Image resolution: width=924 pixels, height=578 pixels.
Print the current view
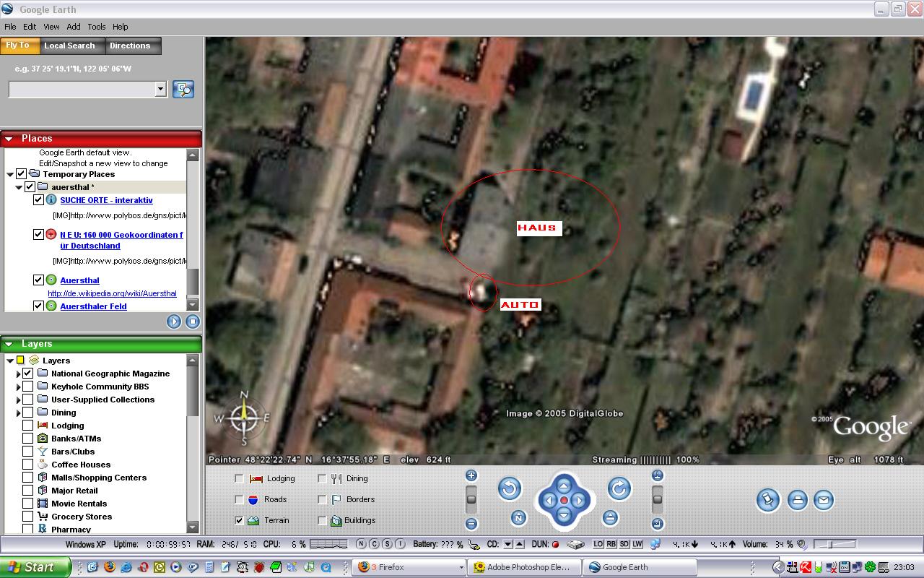click(798, 499)
